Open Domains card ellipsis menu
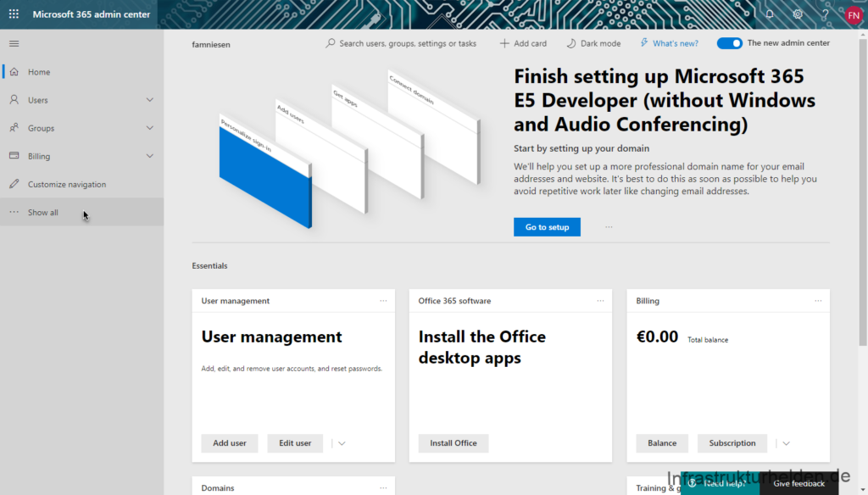Viewport: 868px width, 495px height. click(383, 488)
